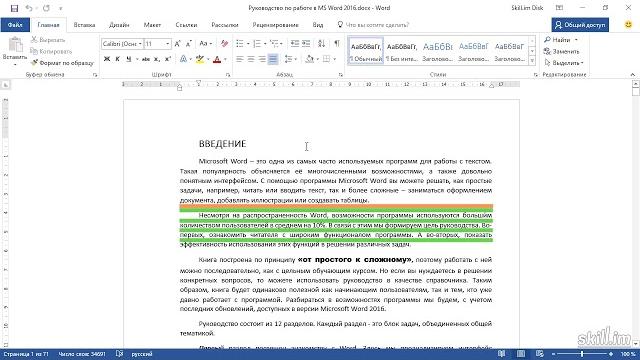Toggle Bold (Ж) formatting
The image size is (640, 360).
pos(107,60)
